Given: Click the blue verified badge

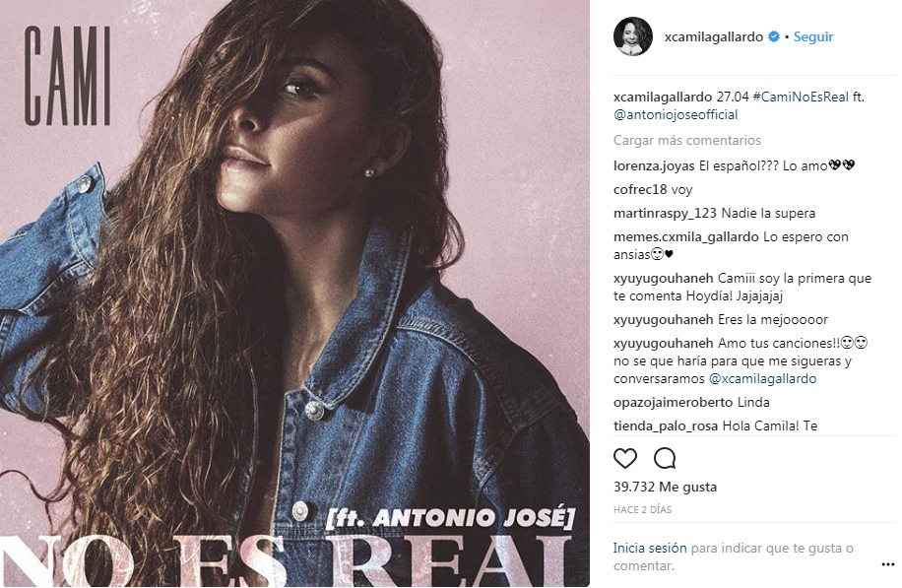Looking at the screenshot, I should 774,36.
